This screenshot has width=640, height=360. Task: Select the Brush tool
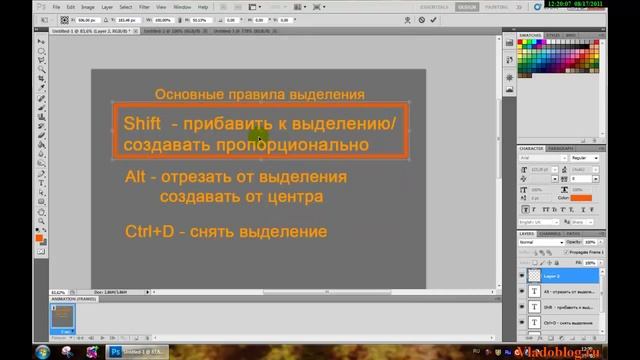tap(41, 107)
